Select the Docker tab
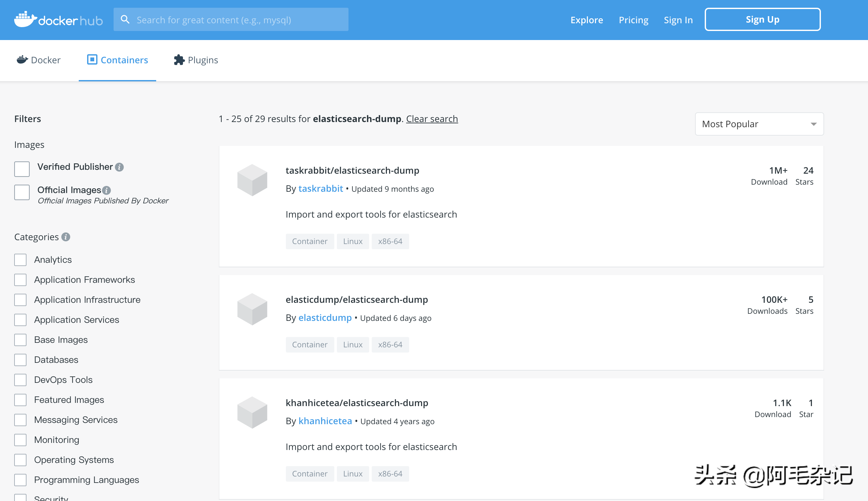868x501 pixels. click(x=38, y=60)
